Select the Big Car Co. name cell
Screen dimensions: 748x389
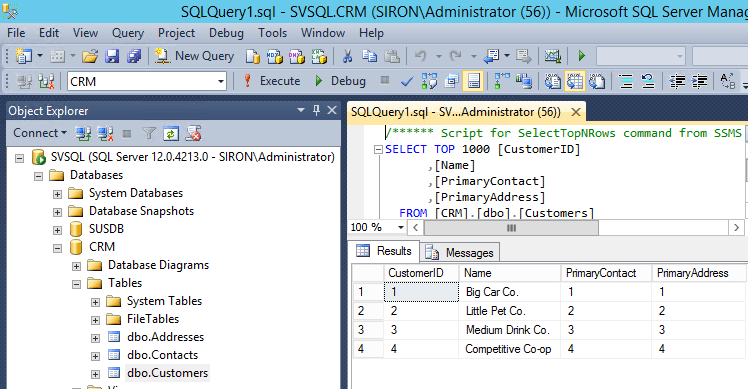pyautogui.click(x=509, y=292)
